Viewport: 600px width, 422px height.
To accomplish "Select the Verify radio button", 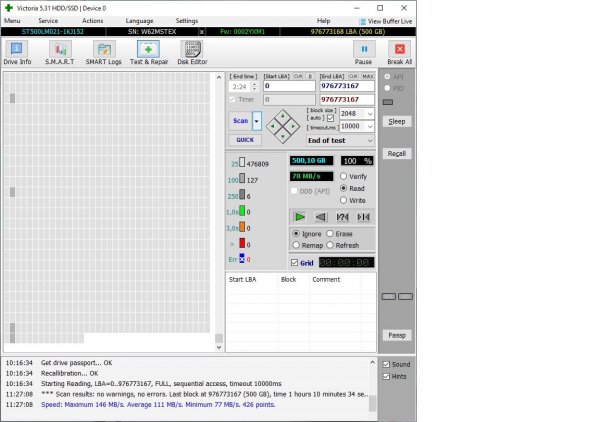I will pos(345,176).
